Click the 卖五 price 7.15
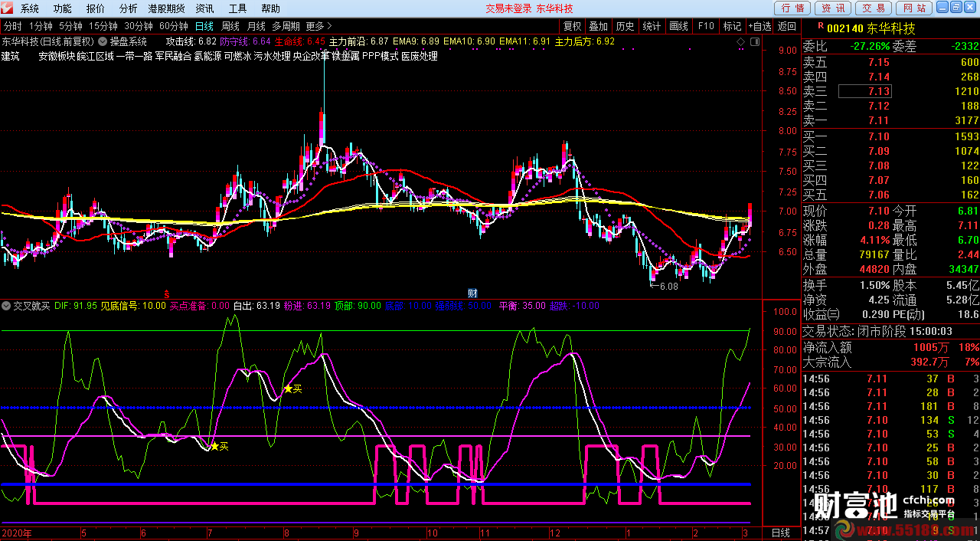This screenshot has height=541, width=980. point(879,62)
